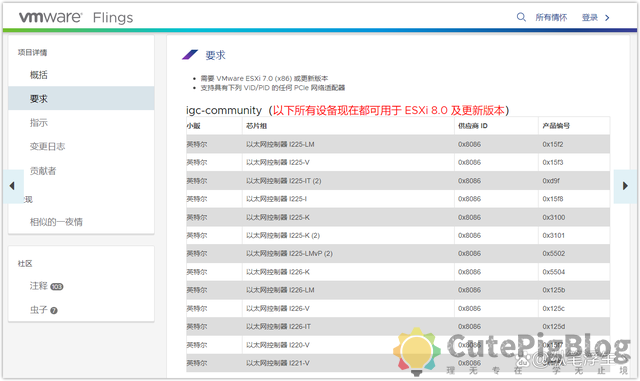Click product ID 0x15f3
This screenshot has height=381, width=640.
[553, 162]
